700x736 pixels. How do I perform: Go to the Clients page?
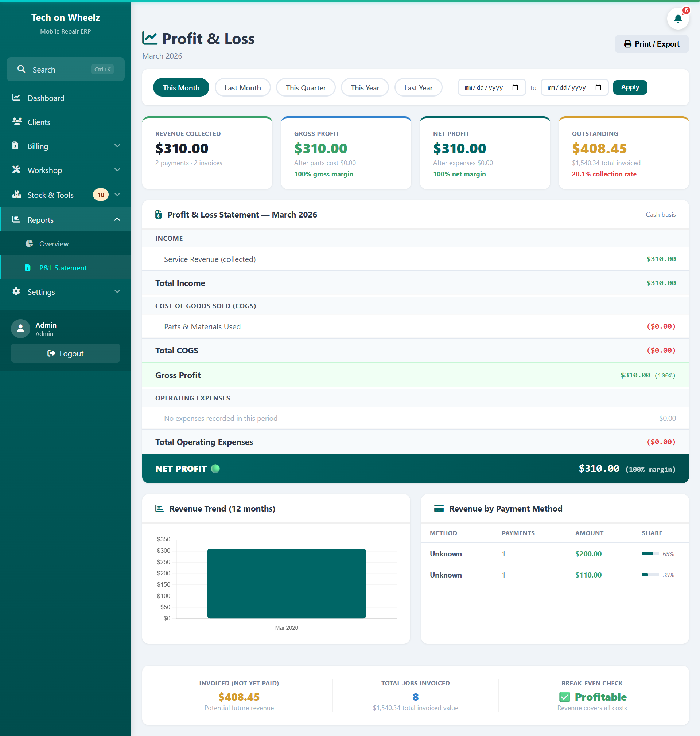pos(66,122)
